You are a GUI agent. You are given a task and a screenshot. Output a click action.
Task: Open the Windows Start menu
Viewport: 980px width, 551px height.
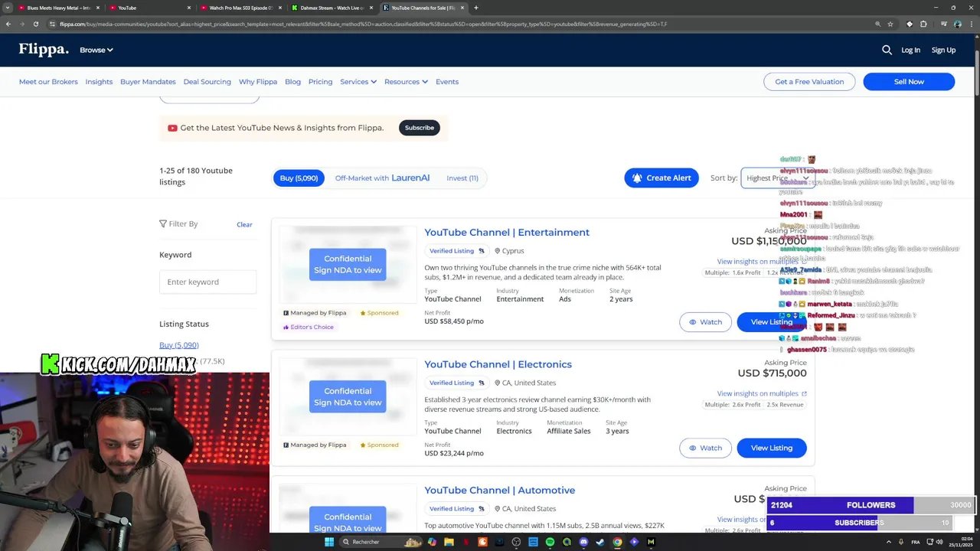(x=329, y=542)
